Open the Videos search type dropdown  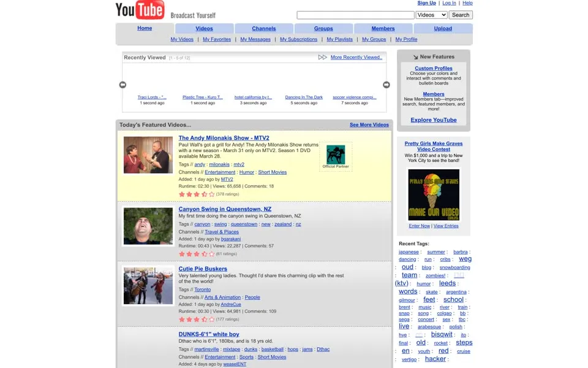(x=432, y=15)
